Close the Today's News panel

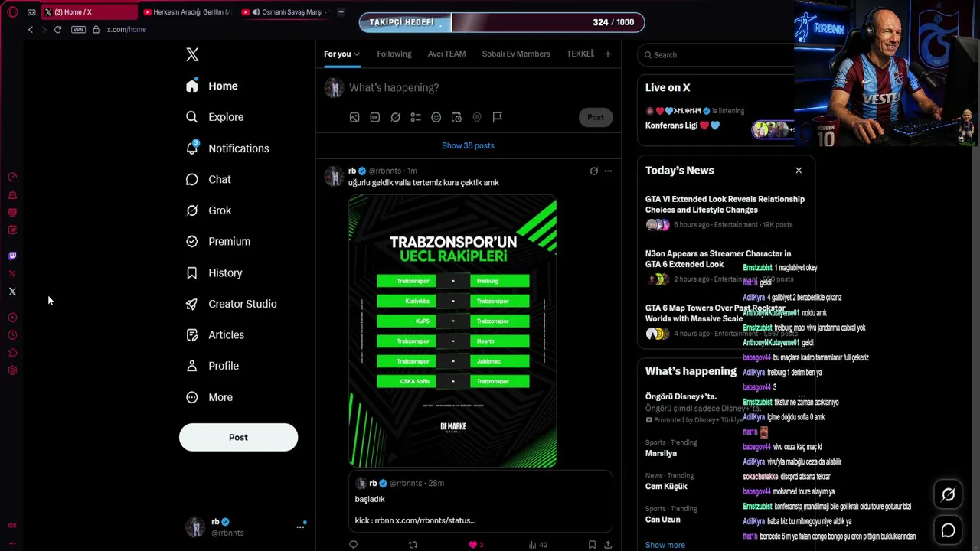799,171
